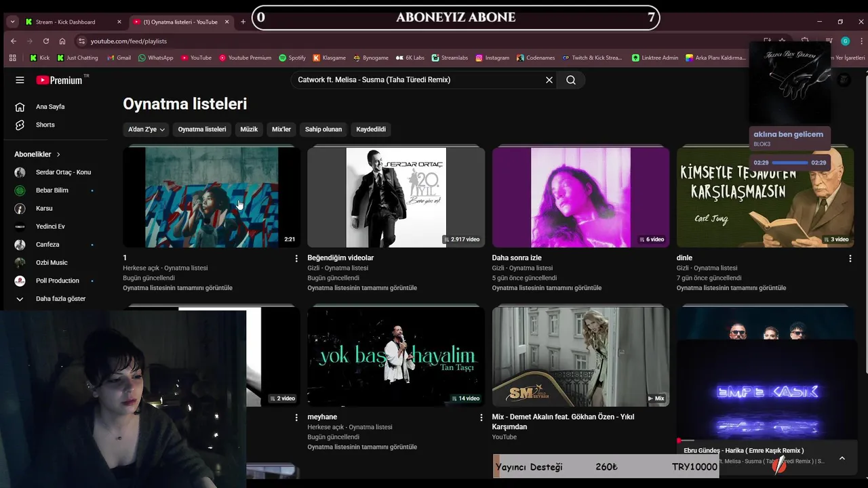Open the tab search dropdown arrow
Viewport: 868px width, 488px height.
point(12,22)
